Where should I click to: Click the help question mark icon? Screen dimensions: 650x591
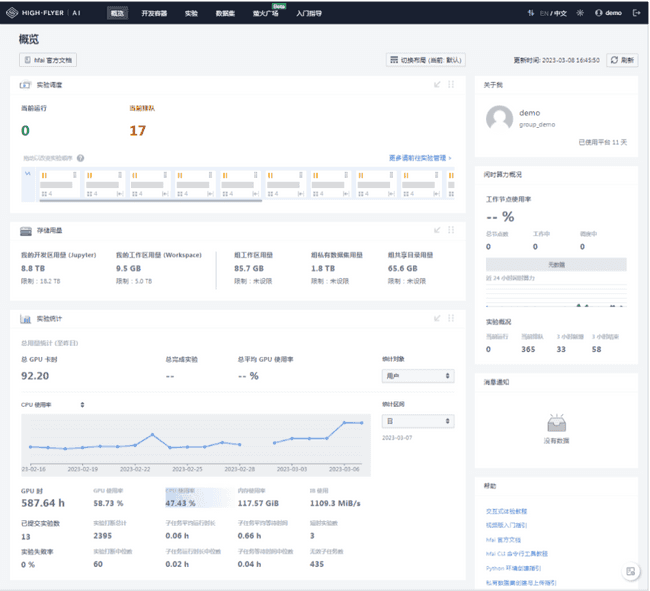[x=80, y=158]
